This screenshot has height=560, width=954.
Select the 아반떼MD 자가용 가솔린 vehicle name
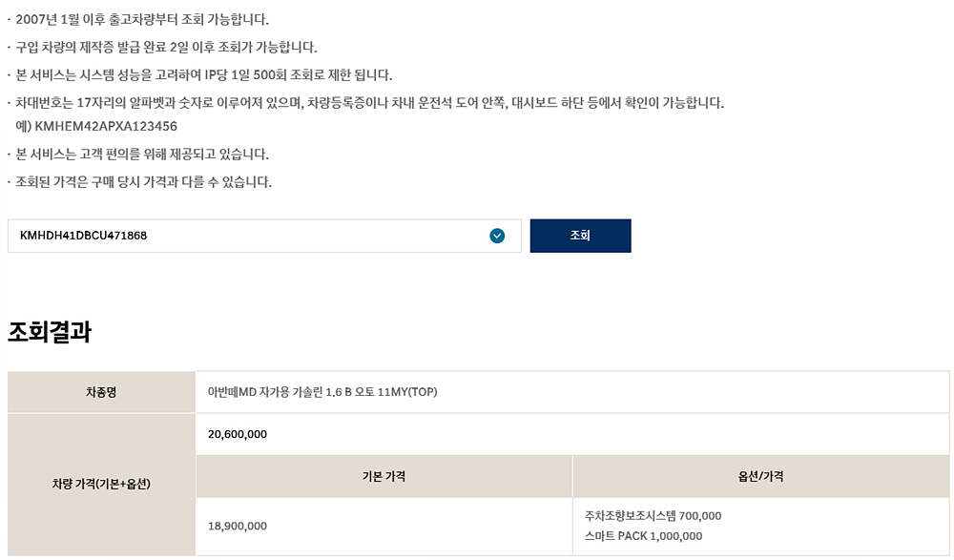pos(322,393)
